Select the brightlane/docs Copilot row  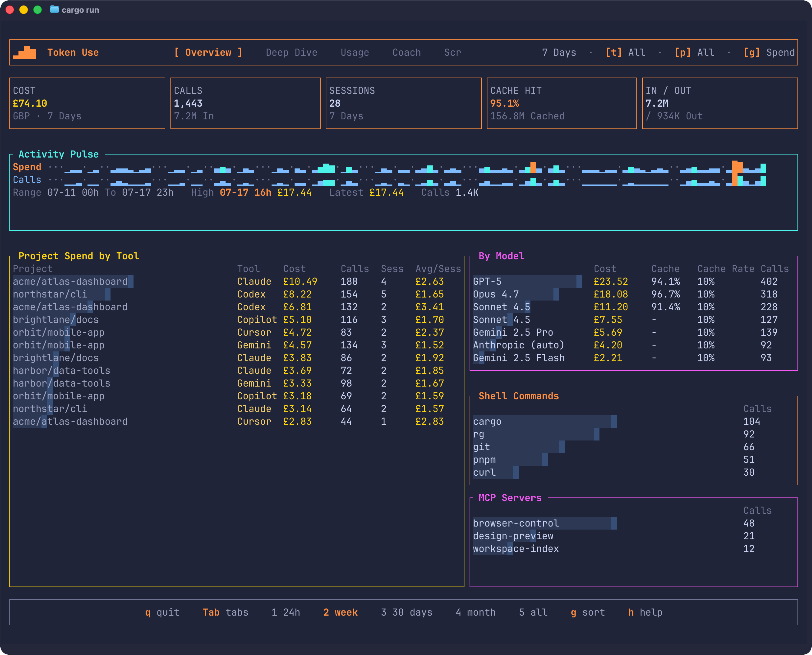(236, 320)
